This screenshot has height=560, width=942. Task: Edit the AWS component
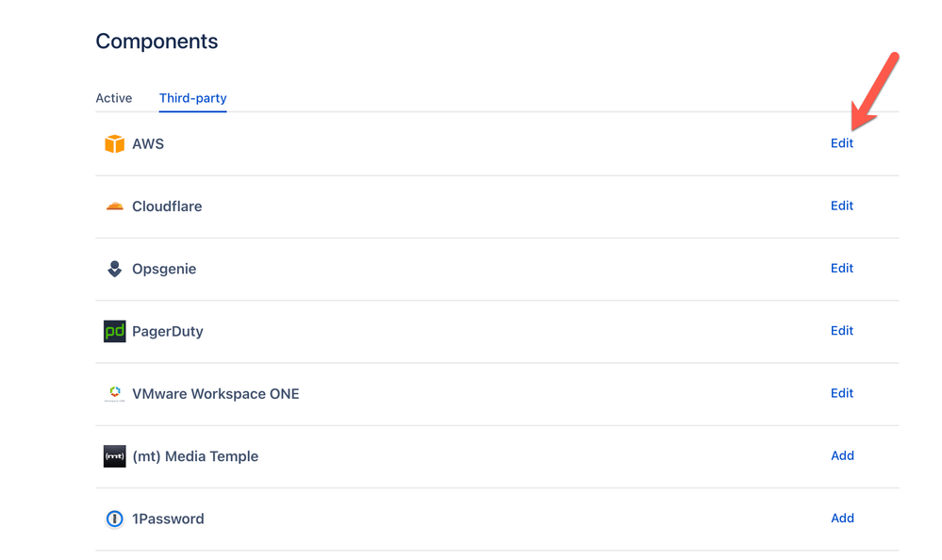pos(841,143)
